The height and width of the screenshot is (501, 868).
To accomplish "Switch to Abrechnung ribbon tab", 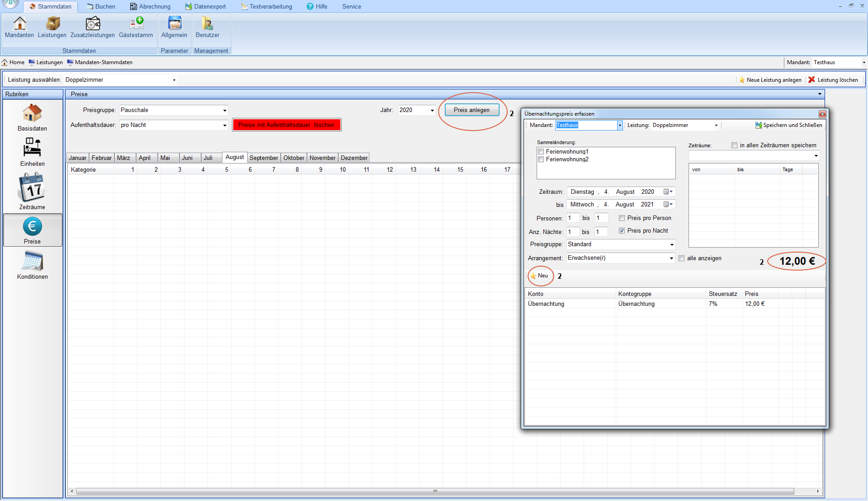I will click(151, 6).
